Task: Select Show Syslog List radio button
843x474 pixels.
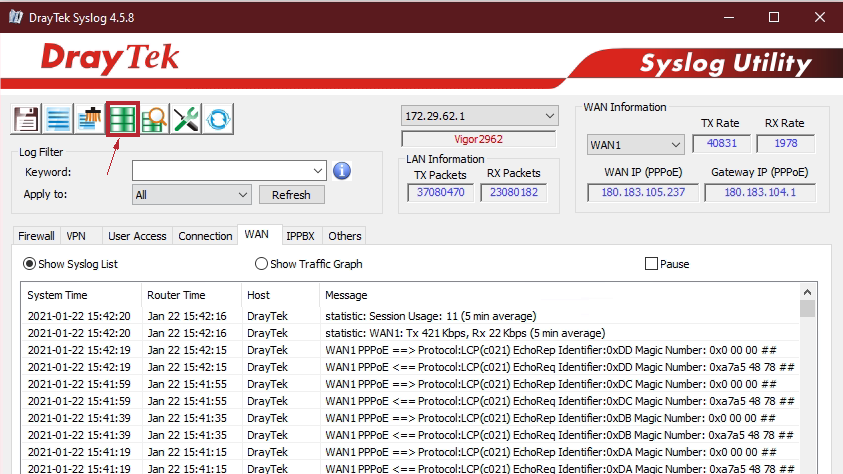Action: 29,264
